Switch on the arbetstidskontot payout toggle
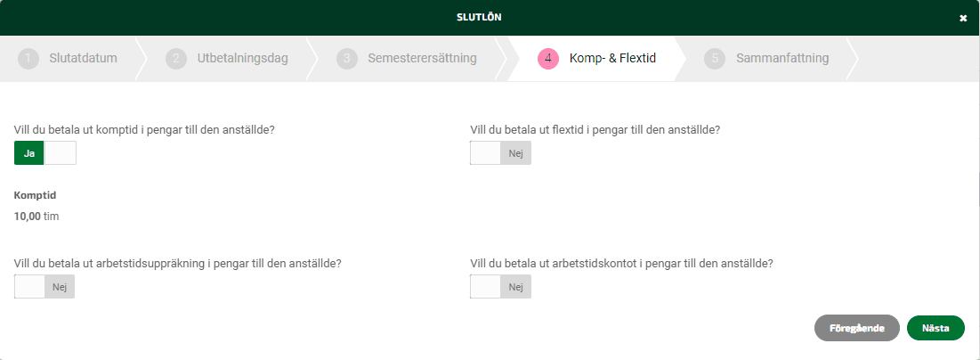Viewport: 980px width, 360px height. (500, 287)
